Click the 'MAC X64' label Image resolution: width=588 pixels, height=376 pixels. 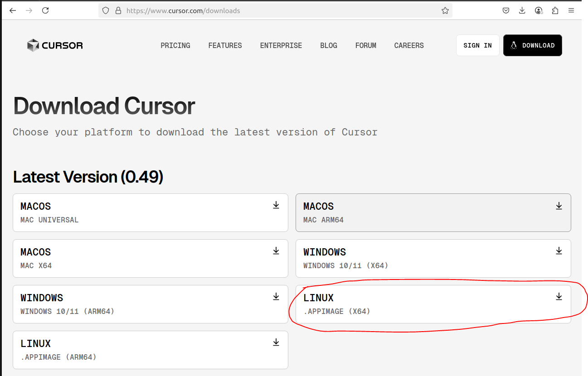[36, 265]
